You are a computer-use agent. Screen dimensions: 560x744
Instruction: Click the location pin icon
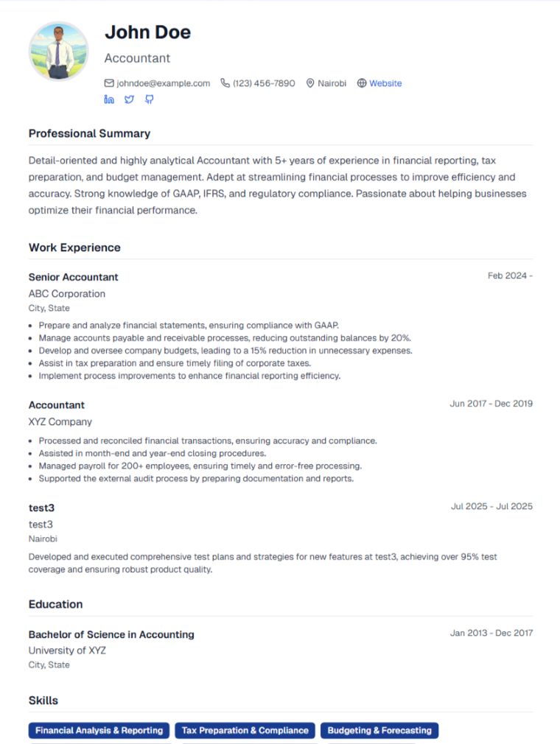(x=310, y=83)
